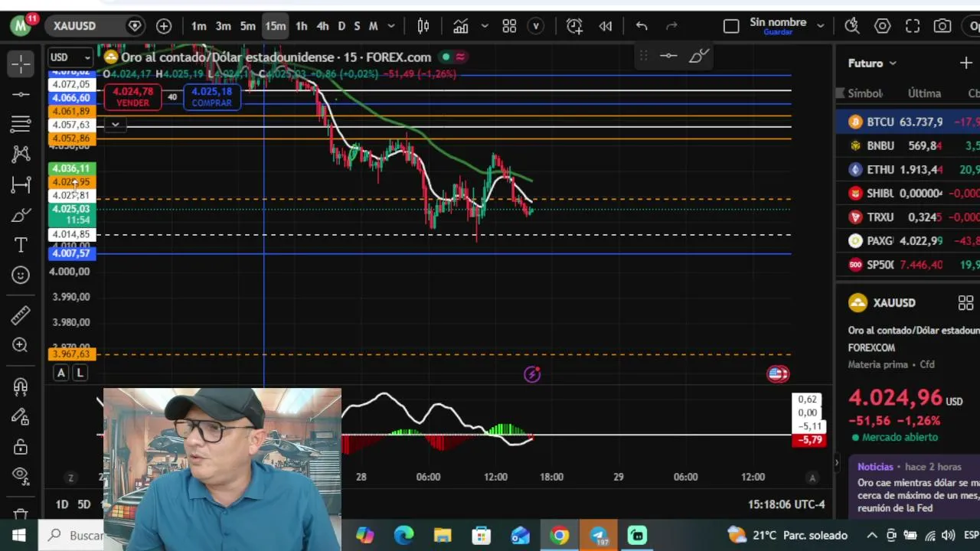Select brush in floating favorites toolbar
Screen dimensions: 980x551
click(698, 56)
